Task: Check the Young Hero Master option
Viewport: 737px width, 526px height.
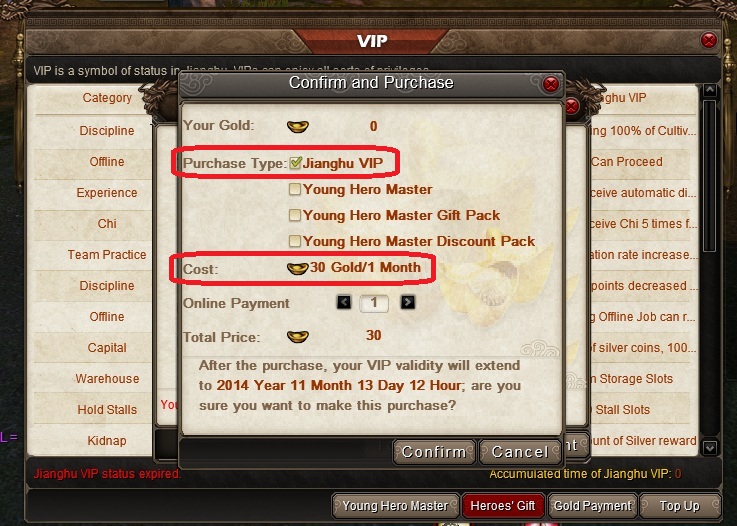Action: [295, 189]
